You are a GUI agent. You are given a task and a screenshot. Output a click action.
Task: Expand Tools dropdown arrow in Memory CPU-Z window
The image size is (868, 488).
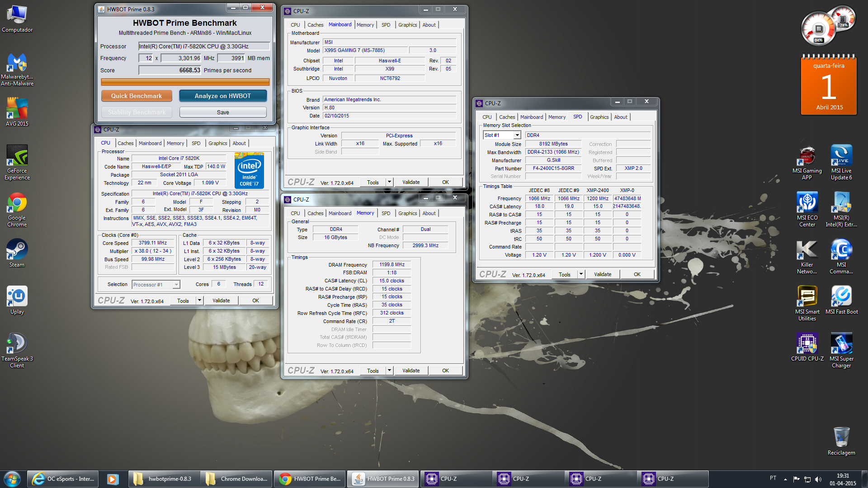pyautogui.click(x=389, y=371)
